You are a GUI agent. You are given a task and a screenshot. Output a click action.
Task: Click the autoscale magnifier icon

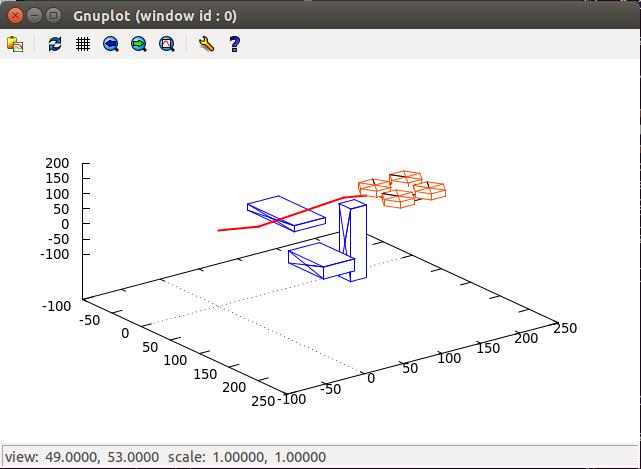[167, 44]
